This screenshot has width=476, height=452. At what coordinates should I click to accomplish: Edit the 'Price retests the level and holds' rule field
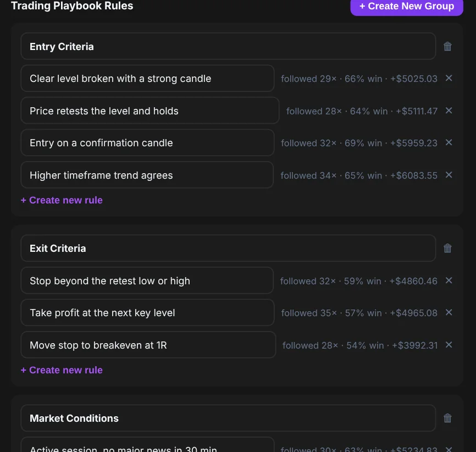tap(150, 111)
